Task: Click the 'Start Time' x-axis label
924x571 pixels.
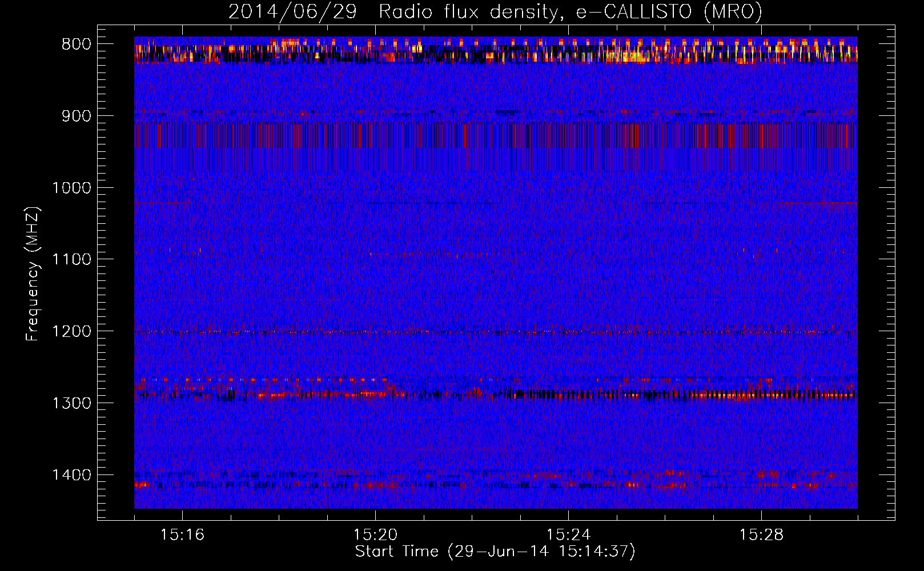Action: [495, 552]
